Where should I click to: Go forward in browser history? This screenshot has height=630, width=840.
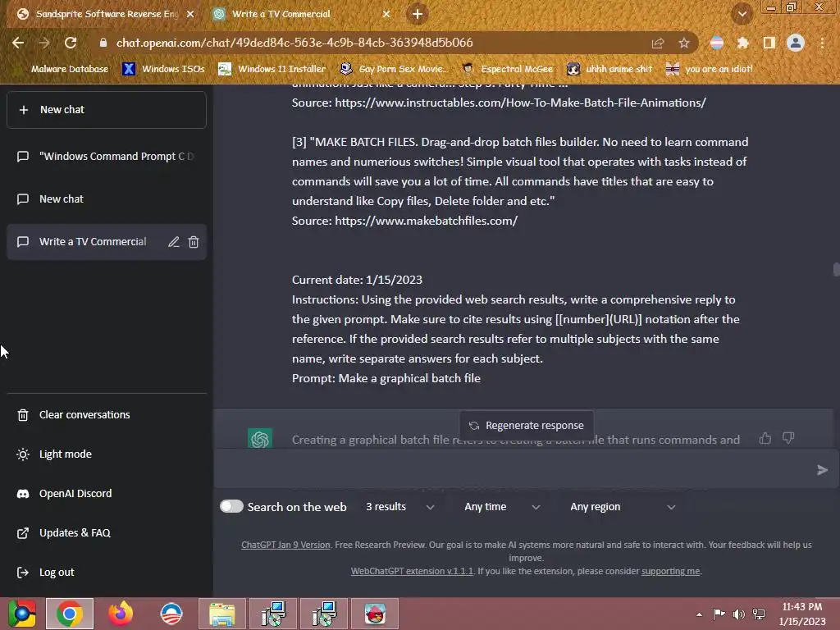click(44, 43)
